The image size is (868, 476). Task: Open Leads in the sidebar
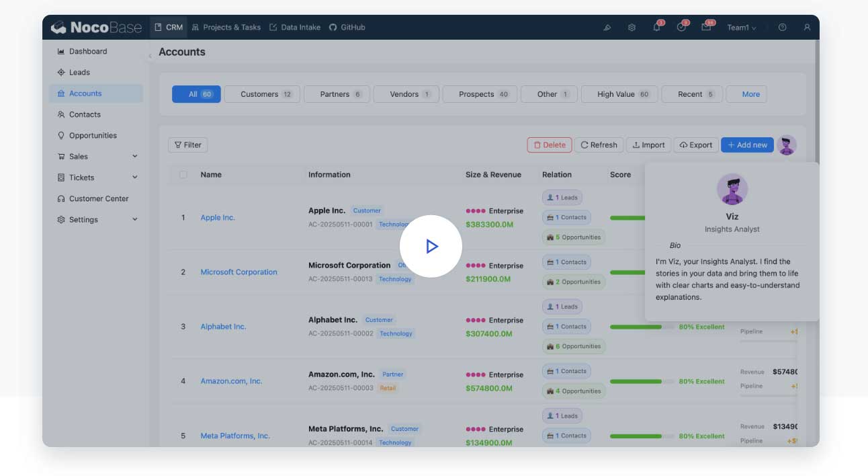79,73
